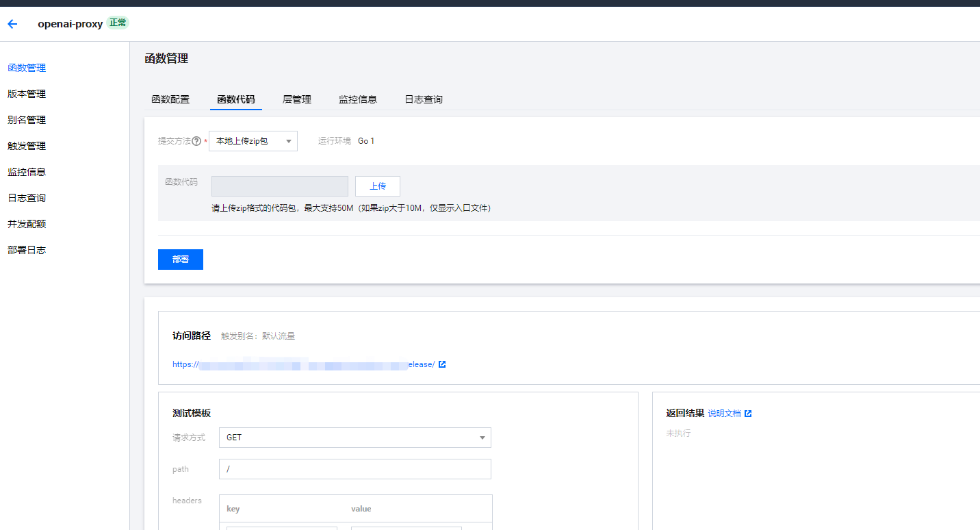Click the 触发别名：默认流量 text
The width and height of the screenshot is (980, 530).
258,336
